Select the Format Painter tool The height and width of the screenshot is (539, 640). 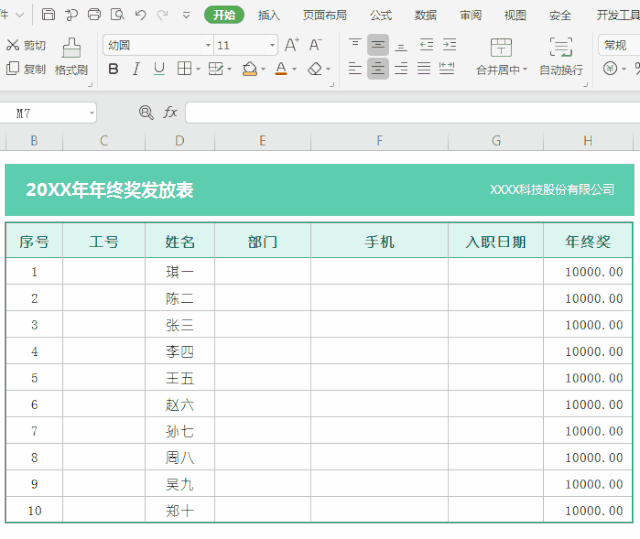(x=71, y=56)
